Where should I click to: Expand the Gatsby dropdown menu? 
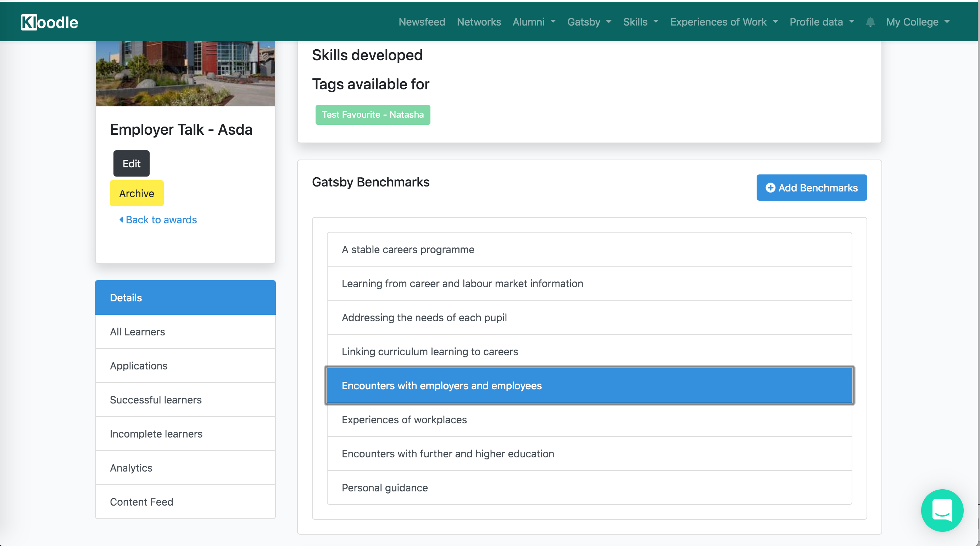[589, 22]
